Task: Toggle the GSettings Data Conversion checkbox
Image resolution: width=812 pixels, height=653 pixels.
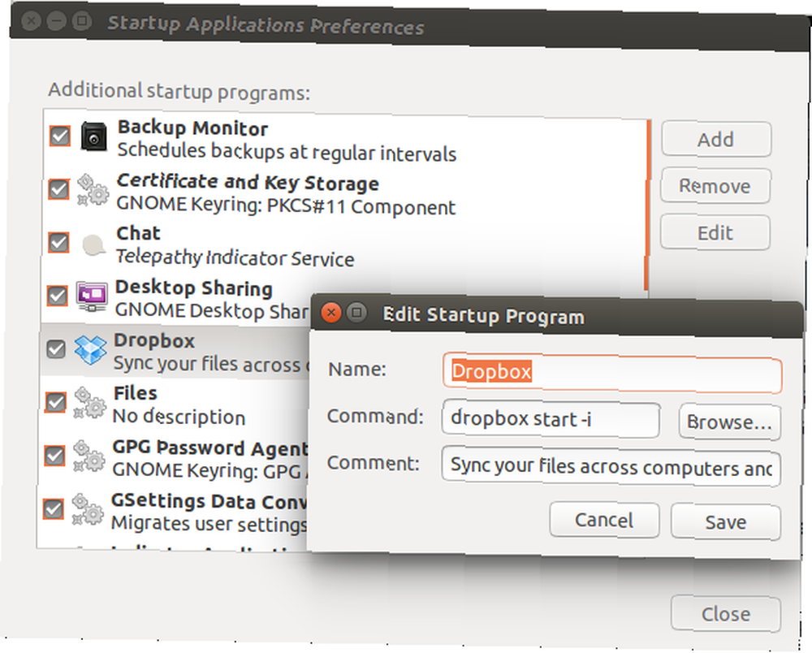Action: click(x=54, y=508)
